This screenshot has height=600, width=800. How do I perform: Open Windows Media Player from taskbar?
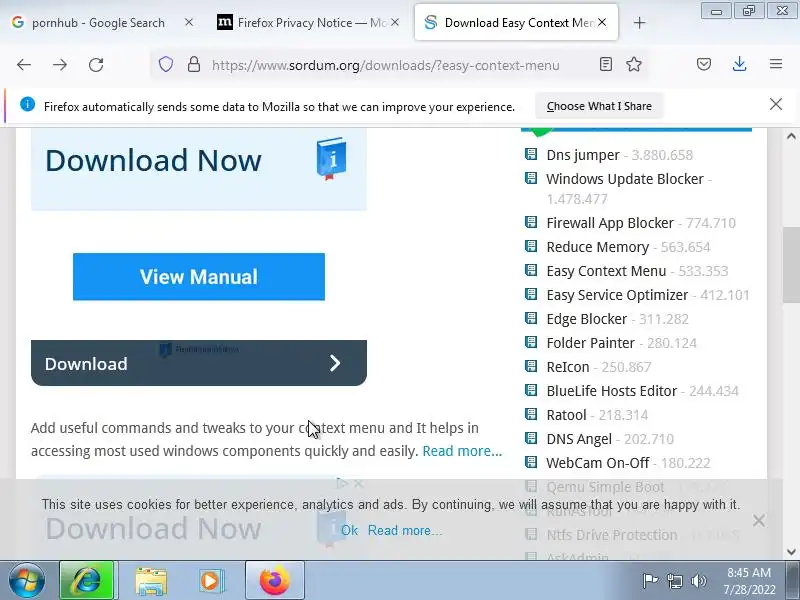tap(211, 581)
